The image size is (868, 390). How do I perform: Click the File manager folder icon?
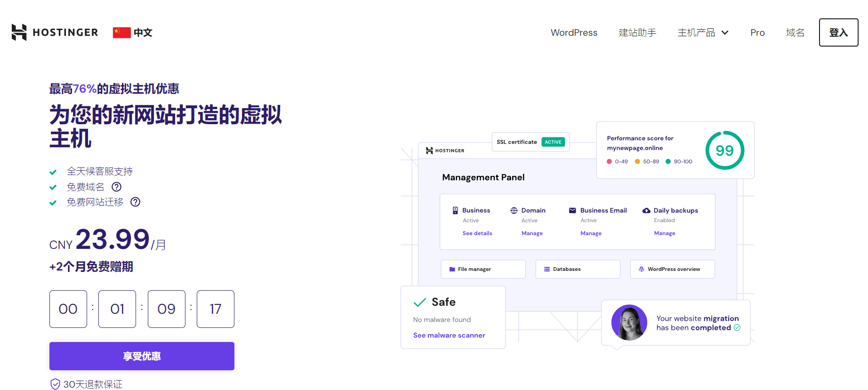click(452, 269)
